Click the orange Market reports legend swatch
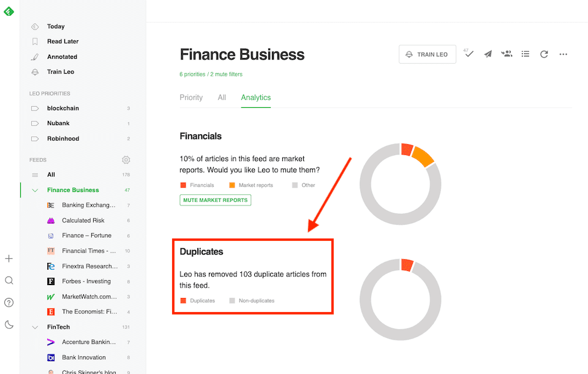The height and width of the screenshot is (374, 588). click(x=232, y=185)
